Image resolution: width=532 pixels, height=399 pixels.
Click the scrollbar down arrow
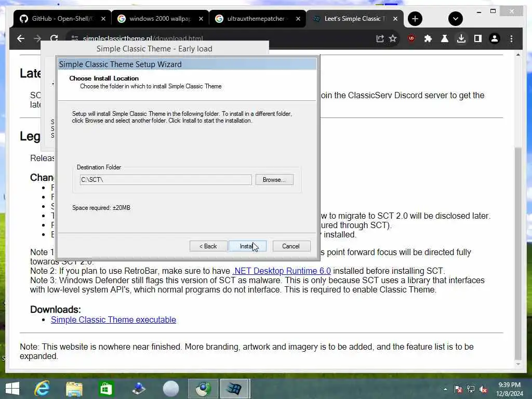tap(518, 364)
